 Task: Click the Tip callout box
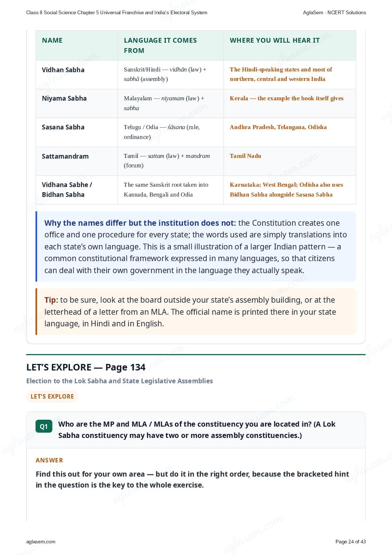click(x=196, y=312)
